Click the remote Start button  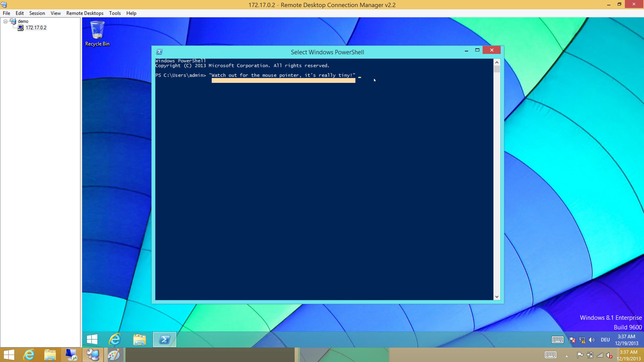92,339
